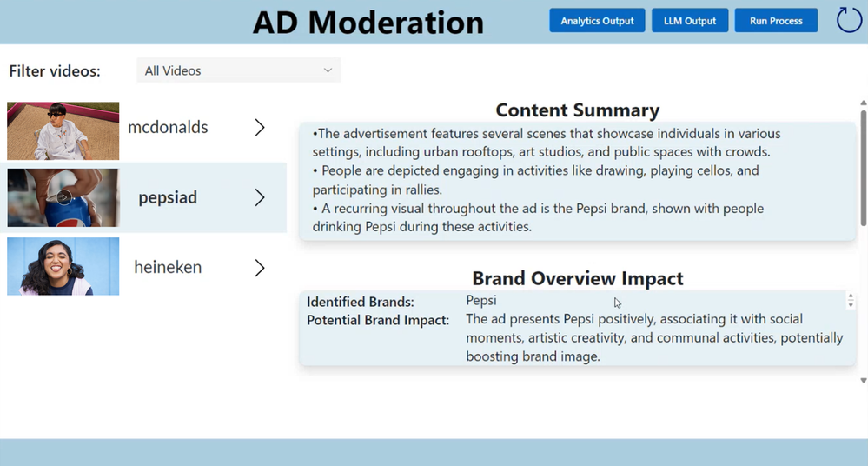868x466 pixels.
Task: Select the mcdonalds list label
Action: pyautogui.click(x=168, y=128)
